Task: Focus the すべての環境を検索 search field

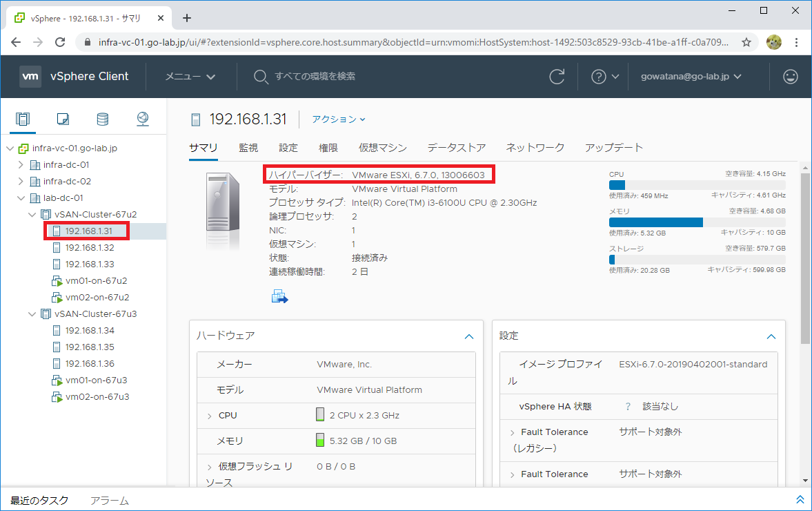Action: click(x=315, y=77)
